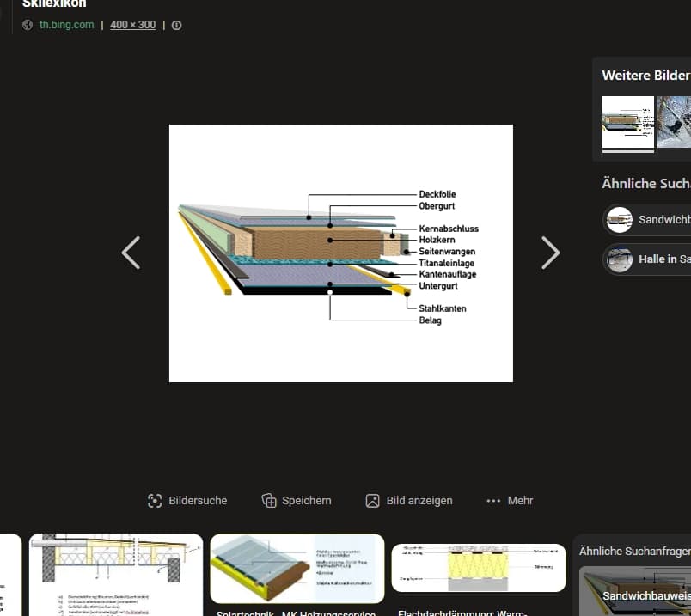The width and height of the screenshot is (691, 616).
Task: Click the globe icon beside th.bing.com
Action: pyautogui.click(x=28, y=25)
